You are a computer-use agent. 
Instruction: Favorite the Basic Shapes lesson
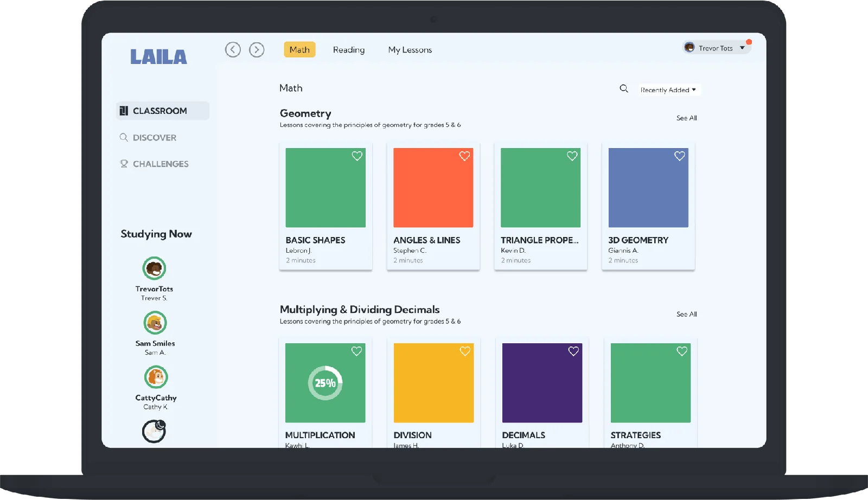357,156
